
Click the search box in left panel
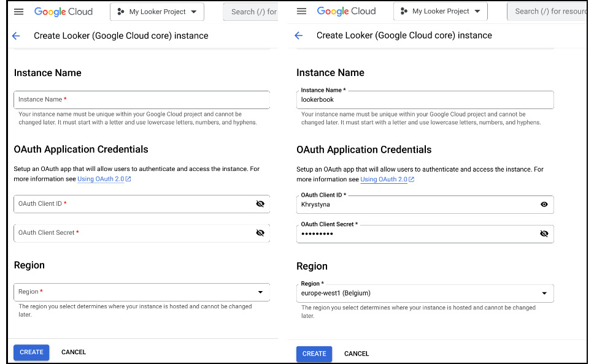[x=251, y=12]
